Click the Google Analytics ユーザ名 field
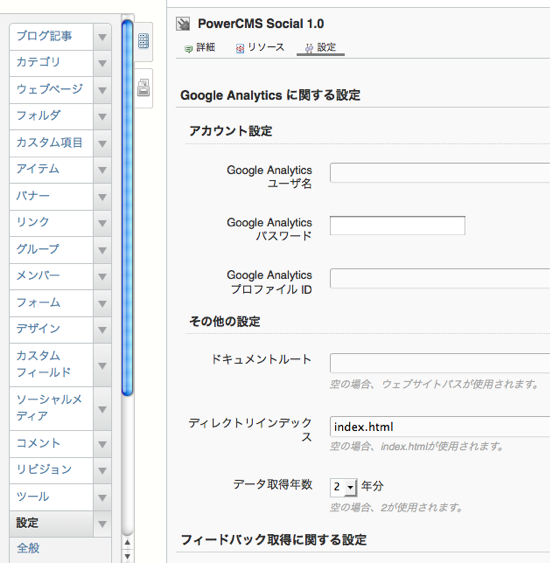Screen dimensions: 550x563 click(440, 173)
